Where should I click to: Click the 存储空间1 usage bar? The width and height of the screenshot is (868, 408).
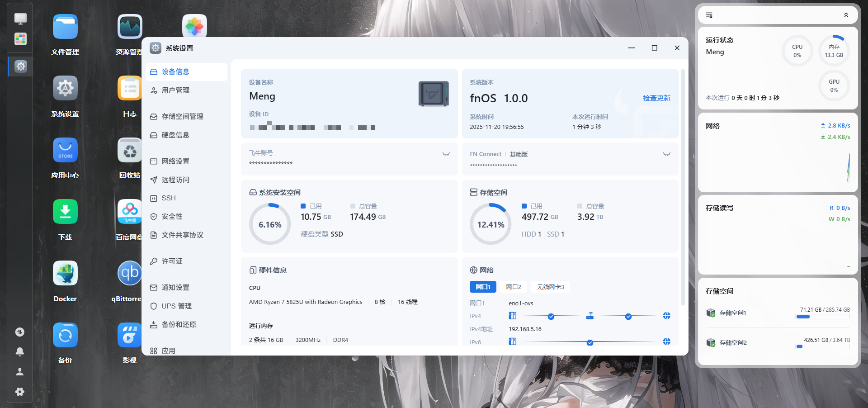823,317
